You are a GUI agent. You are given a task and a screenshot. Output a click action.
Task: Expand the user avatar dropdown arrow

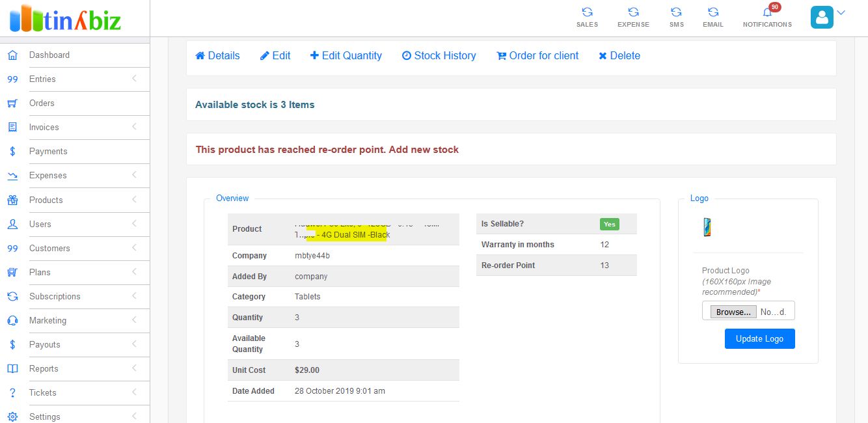[841, 12]
